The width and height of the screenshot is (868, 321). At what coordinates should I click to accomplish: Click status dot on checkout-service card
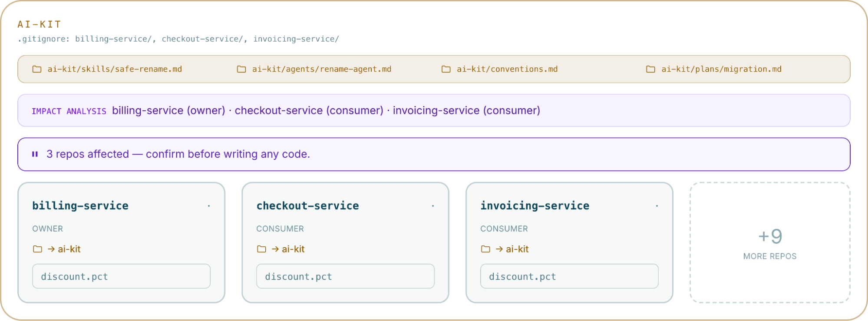433,206
